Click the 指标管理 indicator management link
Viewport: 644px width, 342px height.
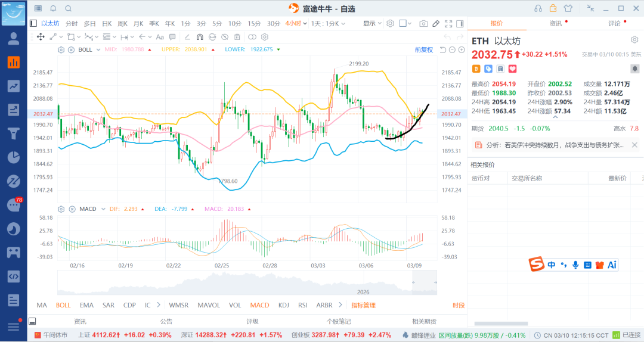pyautogui.click(x=363, y=305)
